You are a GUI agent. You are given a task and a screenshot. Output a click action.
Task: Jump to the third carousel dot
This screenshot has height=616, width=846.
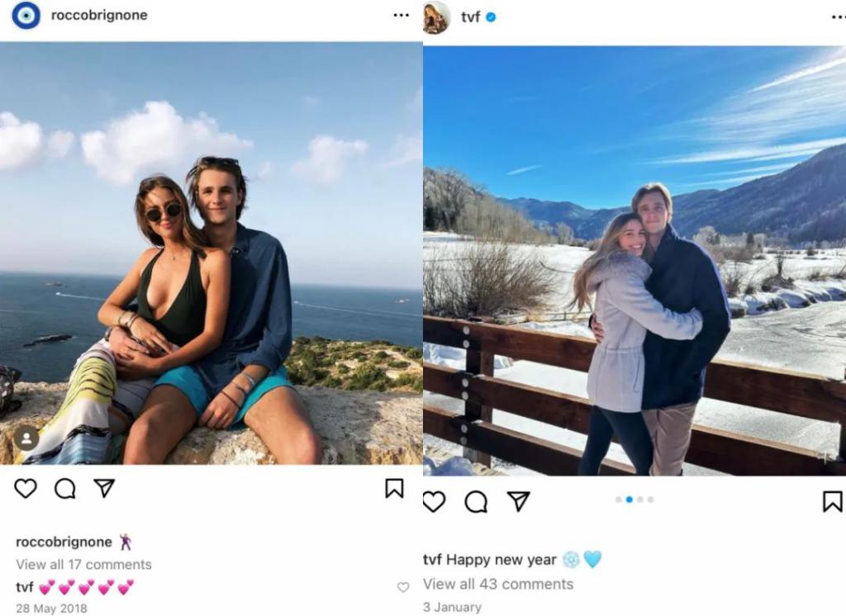pyautogui.click(x=640, y=500)
